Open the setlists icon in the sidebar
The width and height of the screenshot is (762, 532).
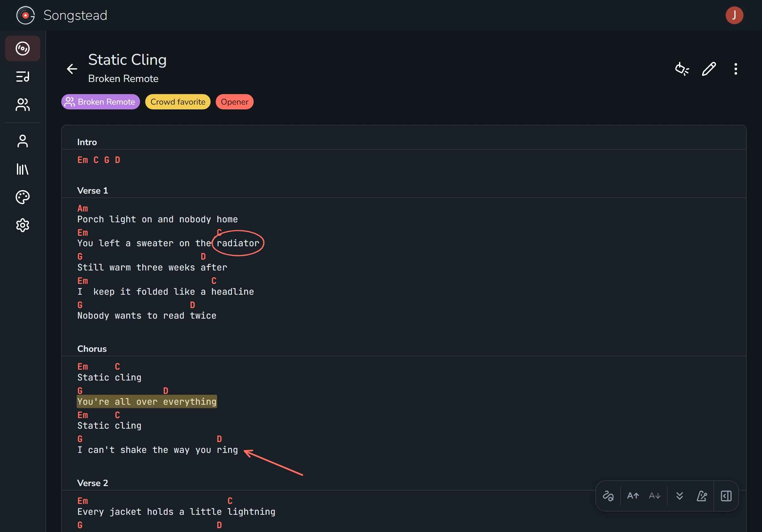[x=23, y=77]
